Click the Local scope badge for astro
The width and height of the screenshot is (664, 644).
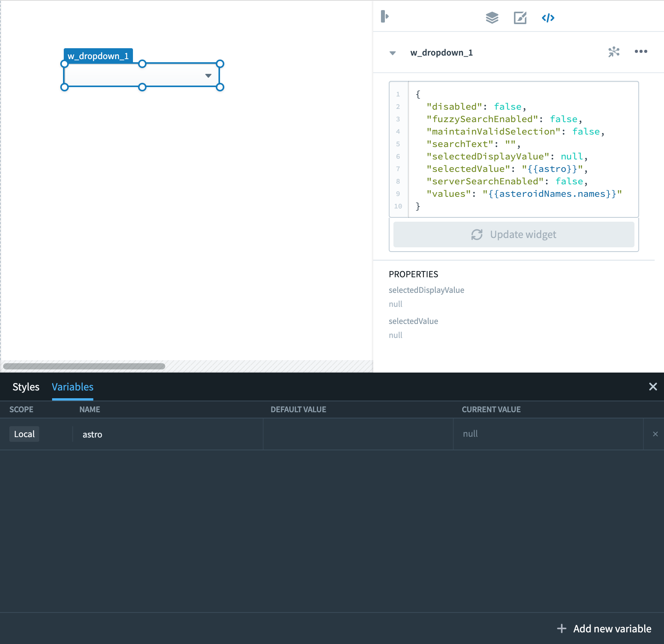(24, 434)
